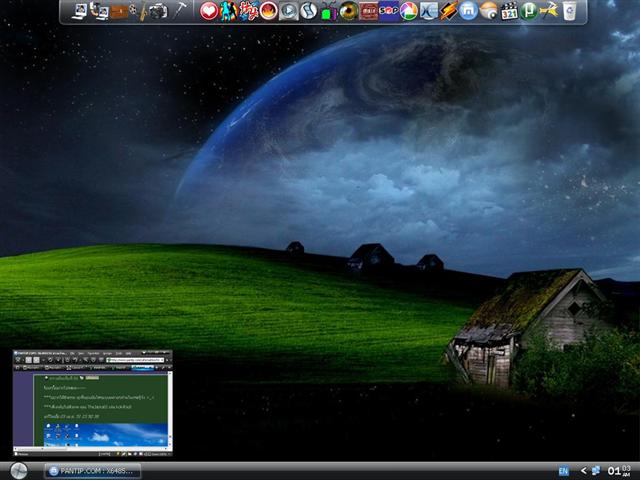Image resolution: width=640 pixels, height=480 pixels.
Task: Launch Media Player Classic 321 icon
Action: pyautogui.click(x=509, y=11)
